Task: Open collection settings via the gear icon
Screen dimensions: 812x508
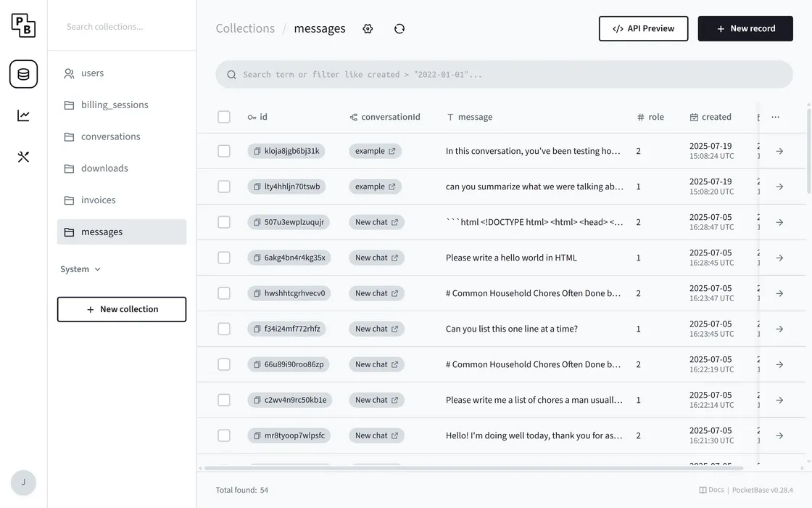Action: point(368,28)
